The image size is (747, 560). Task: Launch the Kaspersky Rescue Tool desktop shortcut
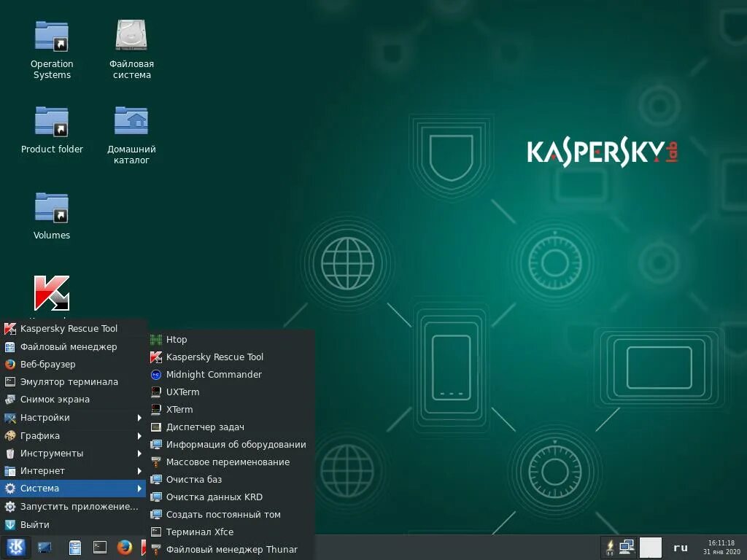52,293
